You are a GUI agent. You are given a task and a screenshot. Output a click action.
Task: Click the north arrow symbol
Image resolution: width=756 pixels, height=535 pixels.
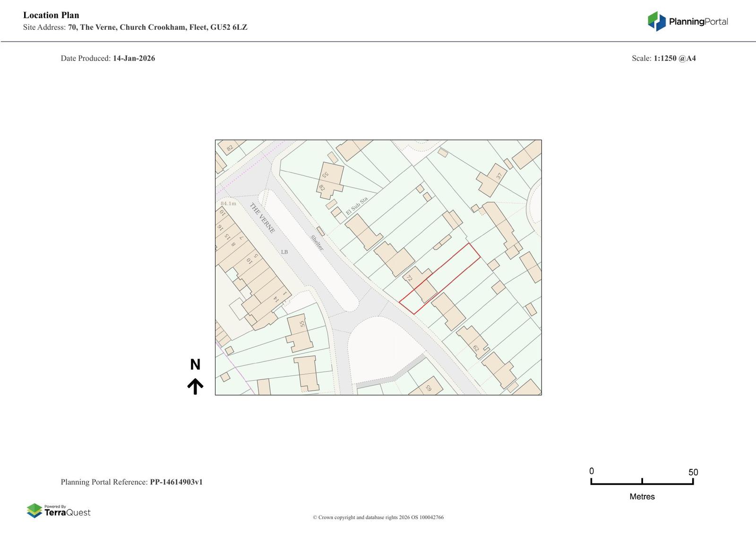195,386
